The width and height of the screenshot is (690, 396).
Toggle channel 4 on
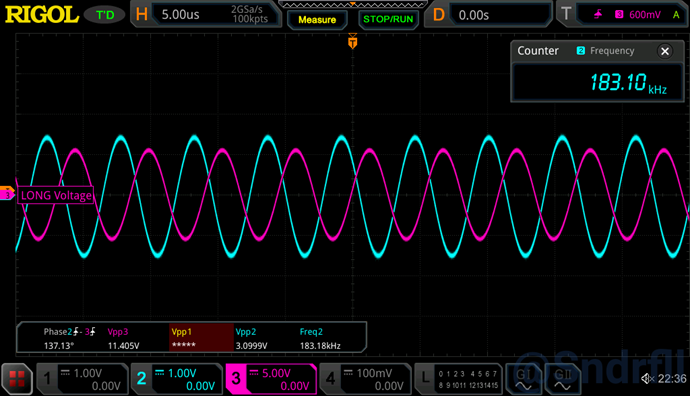(x=365, y=379)
